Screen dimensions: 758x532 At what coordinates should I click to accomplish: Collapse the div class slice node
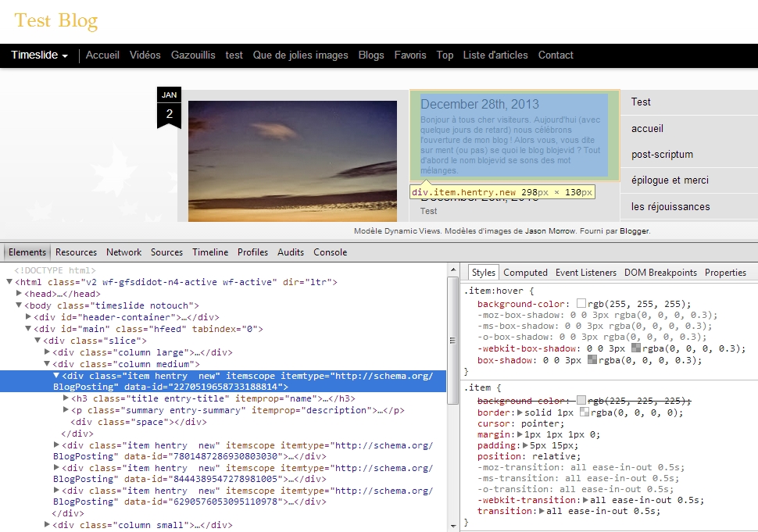(x=38, y=340)
